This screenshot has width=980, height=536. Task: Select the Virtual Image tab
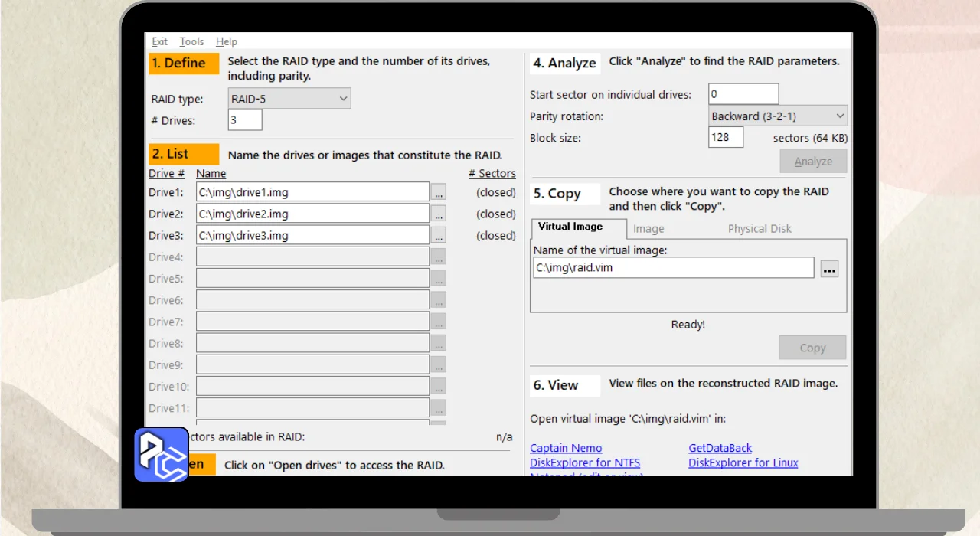pos(570,227)
